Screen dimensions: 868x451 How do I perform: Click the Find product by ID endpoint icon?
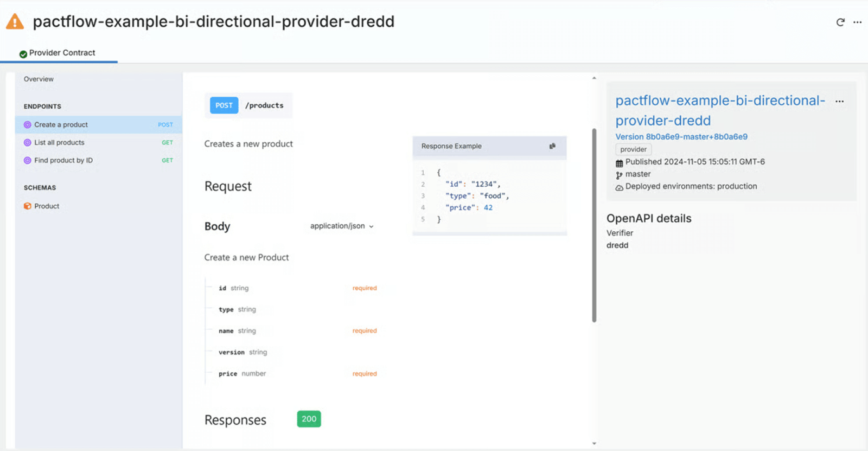[27, 161]
